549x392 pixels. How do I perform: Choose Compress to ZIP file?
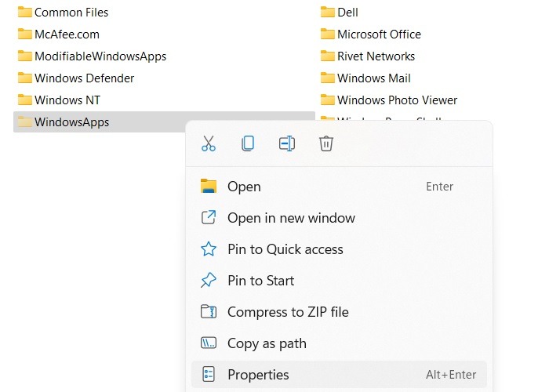point(339,312)
